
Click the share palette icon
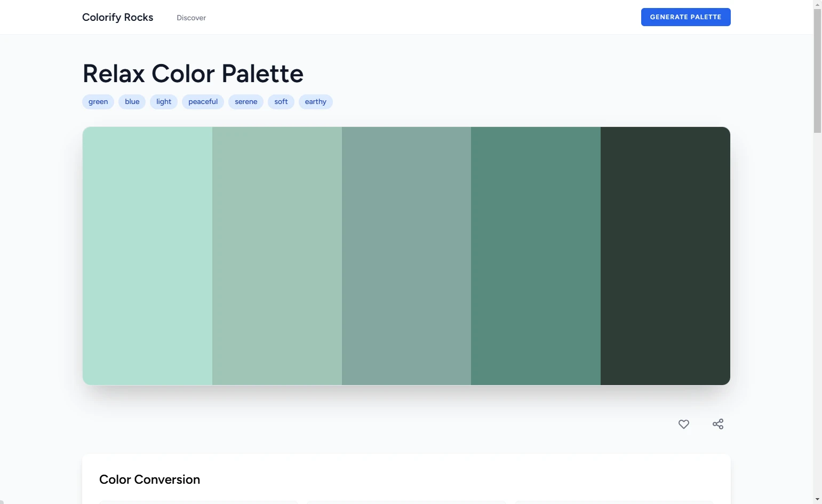[x=718, y=424]
